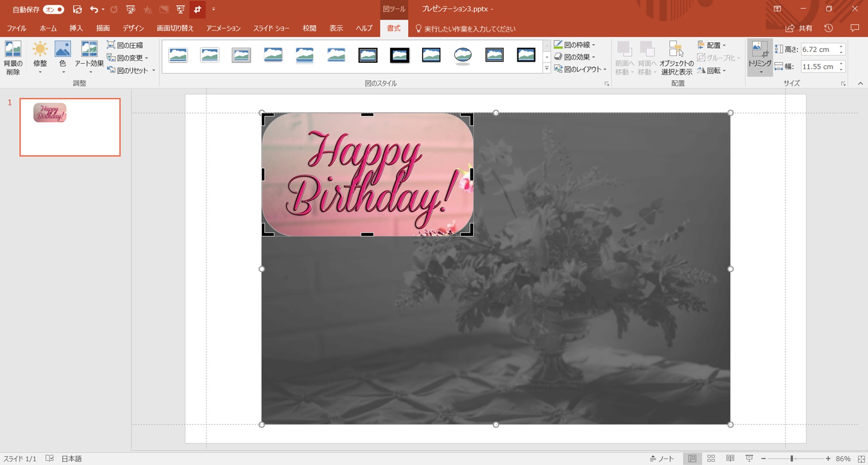Image resolution: width=868 pixels, height=465 pixels.
Task: Open 図の変更 change picture dropdown
Action: coord(128,58)
